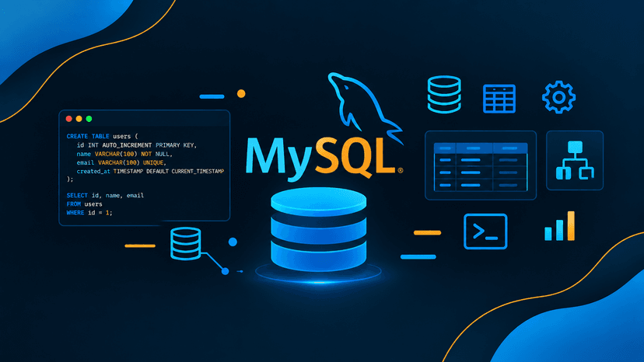644x362 pixels.
Task: Click the green window dot
Action: [89, 119]
